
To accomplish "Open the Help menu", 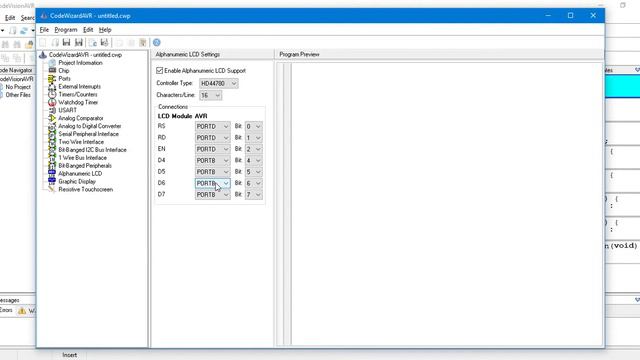I will click(105, 30).
